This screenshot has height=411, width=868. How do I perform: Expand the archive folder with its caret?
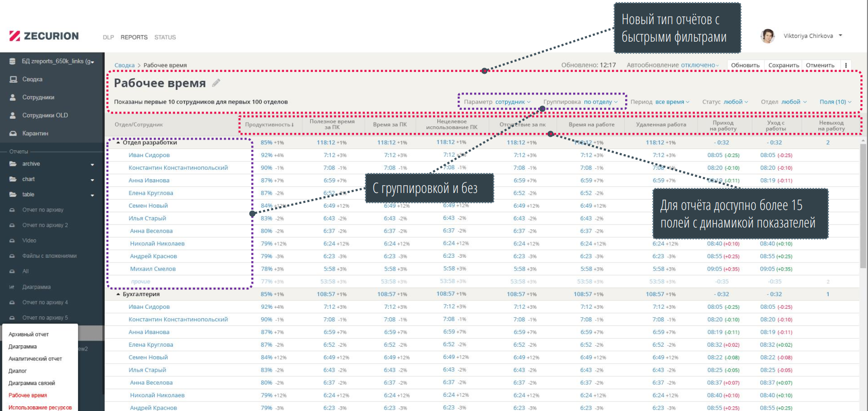pyautogui.click(x=92, y=165)
